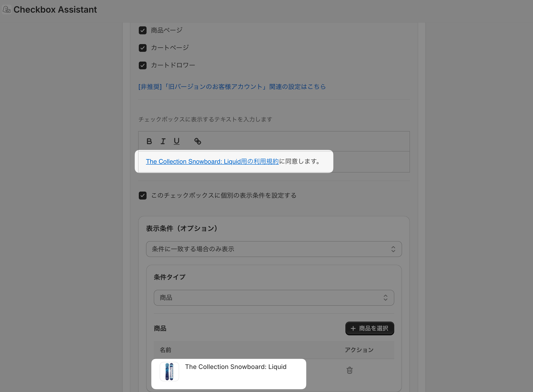Insert a link with the chain icon

[x=198, y=142]
